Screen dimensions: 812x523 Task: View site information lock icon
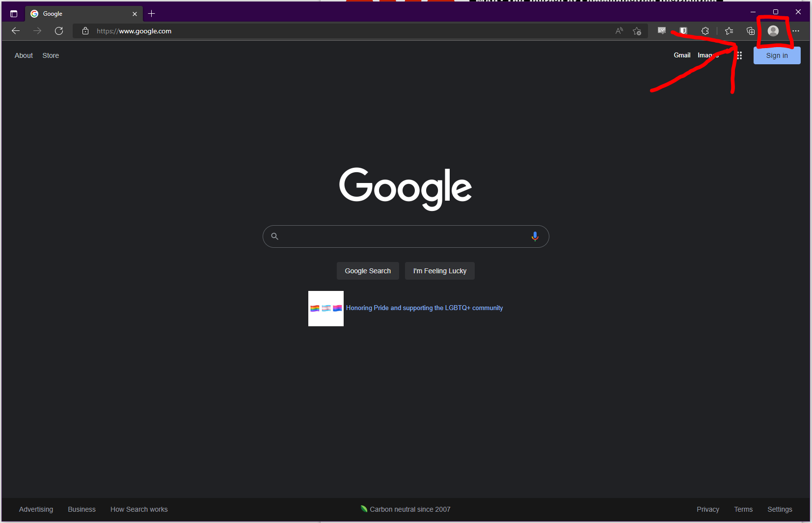point(85,31)
